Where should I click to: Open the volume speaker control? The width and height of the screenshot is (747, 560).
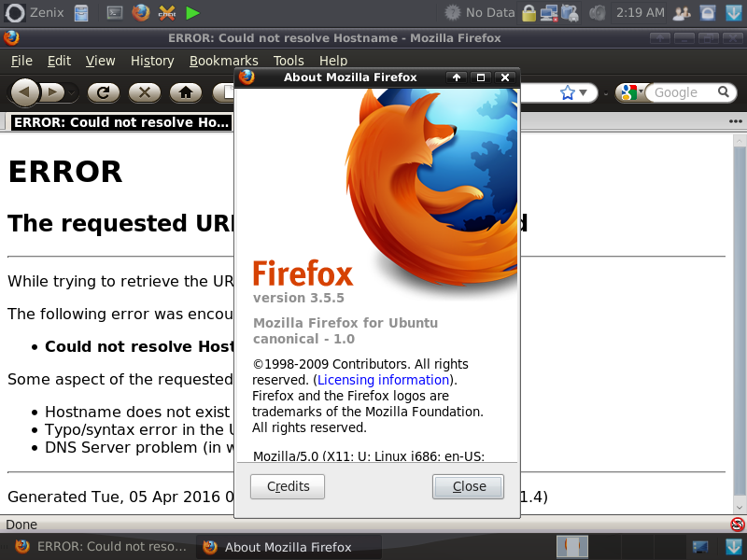coord(597,13)
